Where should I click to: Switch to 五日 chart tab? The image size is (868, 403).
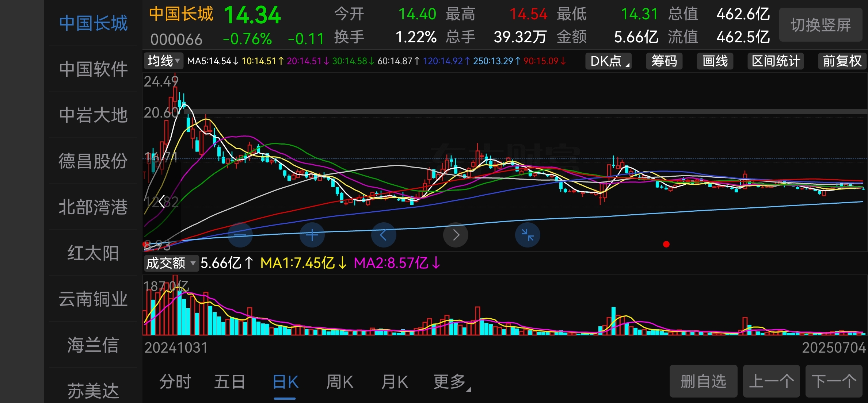pyautogui.click(x=230, y=382)
